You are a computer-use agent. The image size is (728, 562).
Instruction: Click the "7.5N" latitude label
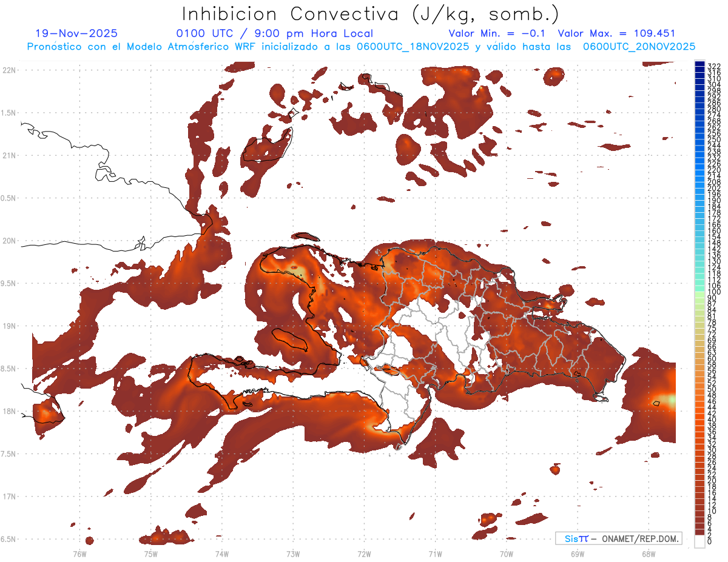tap(9, 453)
